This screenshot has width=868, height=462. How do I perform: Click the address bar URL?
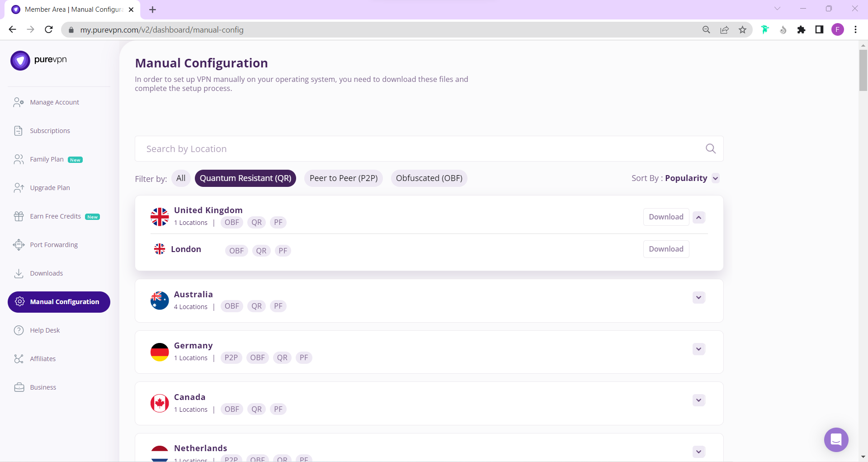point(162,30)
